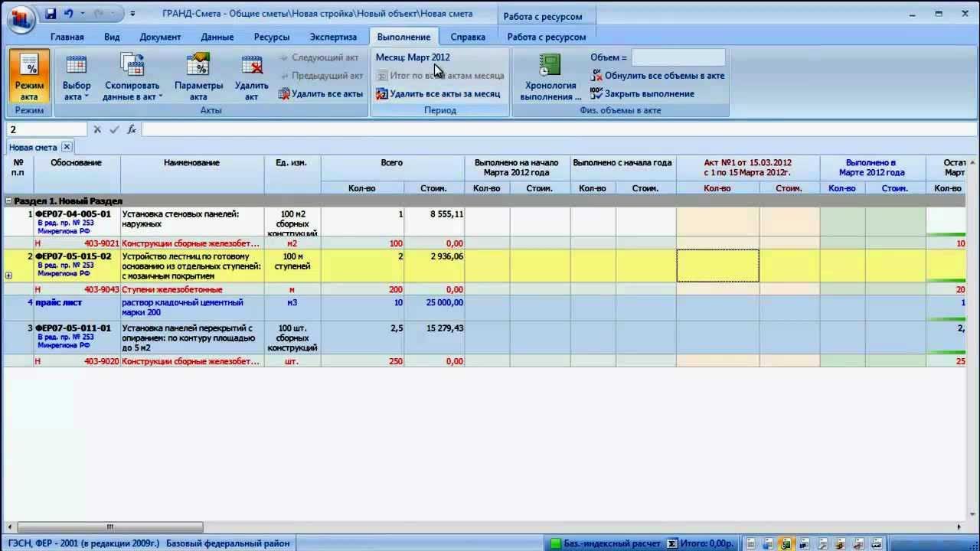The height and width of the screenshot is (551, 980).
Task: Click Базовый федеральный район in status bar
Action: (x=228, y=543)
